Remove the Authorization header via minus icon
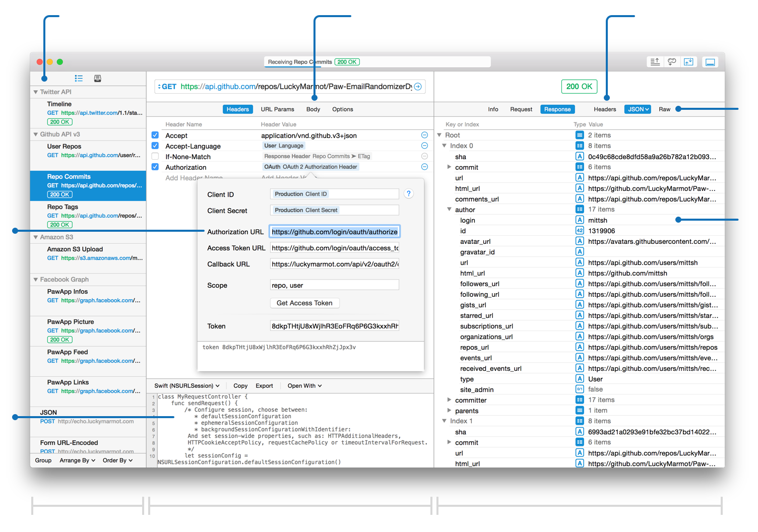Viewport: 758px width, 532px height. (x=424, y=167)
